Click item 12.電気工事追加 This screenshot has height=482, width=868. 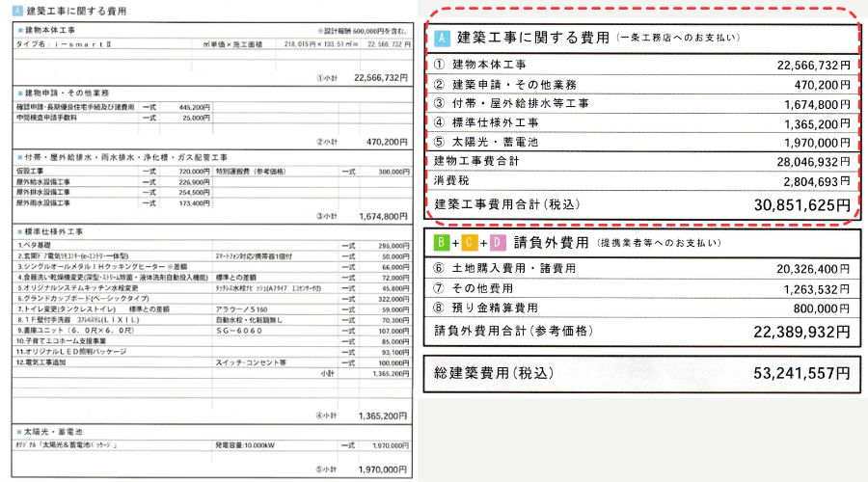point(41,362)
